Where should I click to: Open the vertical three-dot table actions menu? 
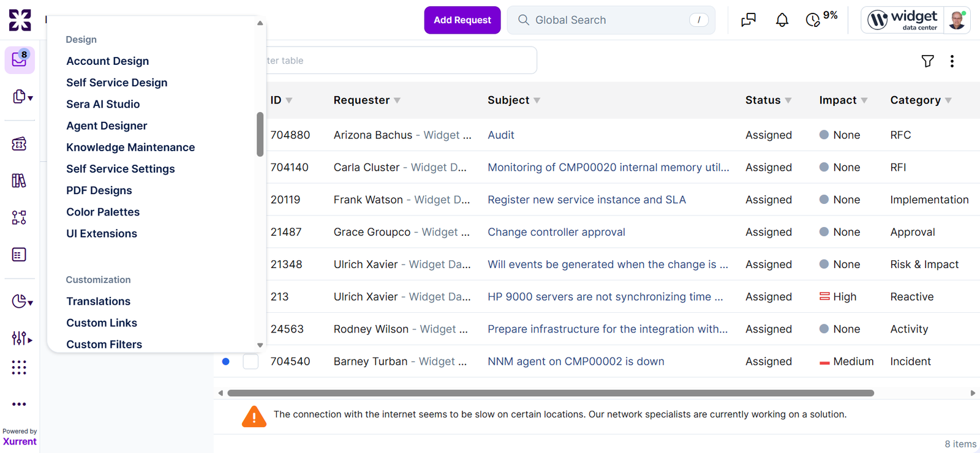pyautogui.click(x=952, y=61)
